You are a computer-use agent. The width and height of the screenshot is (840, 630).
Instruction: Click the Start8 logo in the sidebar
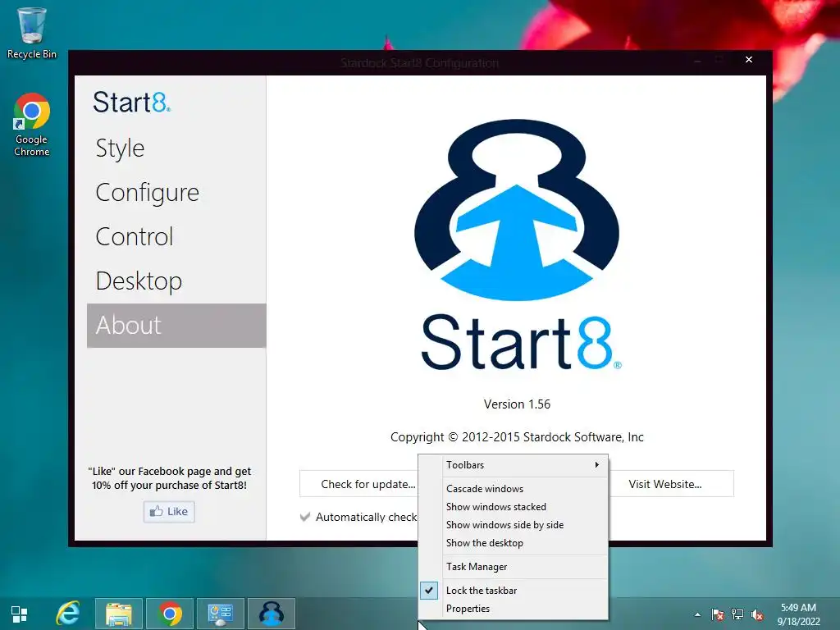pos(132,102)
